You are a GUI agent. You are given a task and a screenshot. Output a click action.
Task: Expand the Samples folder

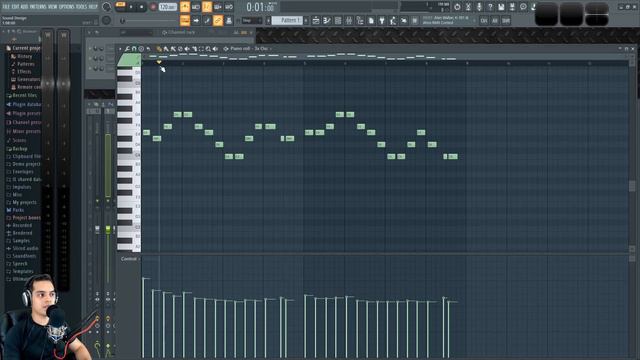click(x=18, y=241)
